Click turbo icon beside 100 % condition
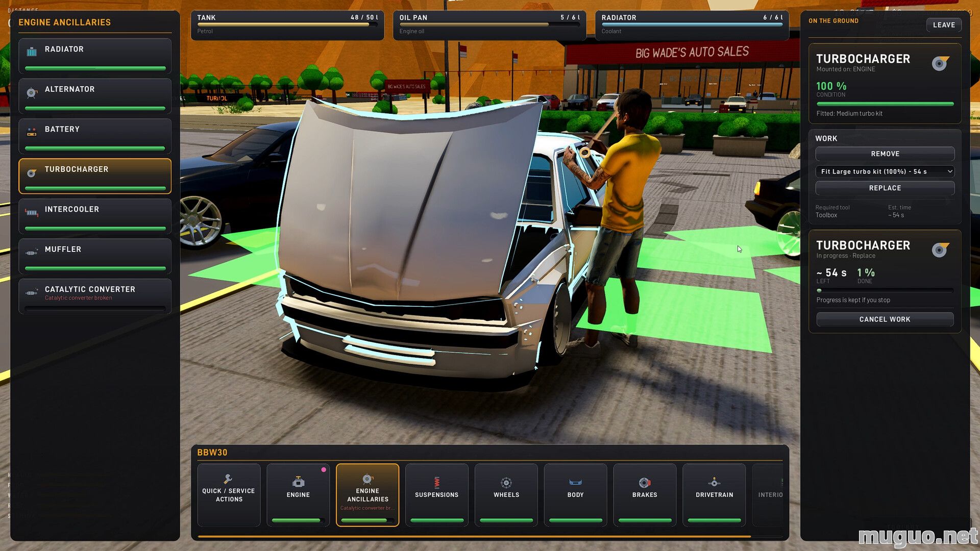980x551 pixels. coord(940,63)
